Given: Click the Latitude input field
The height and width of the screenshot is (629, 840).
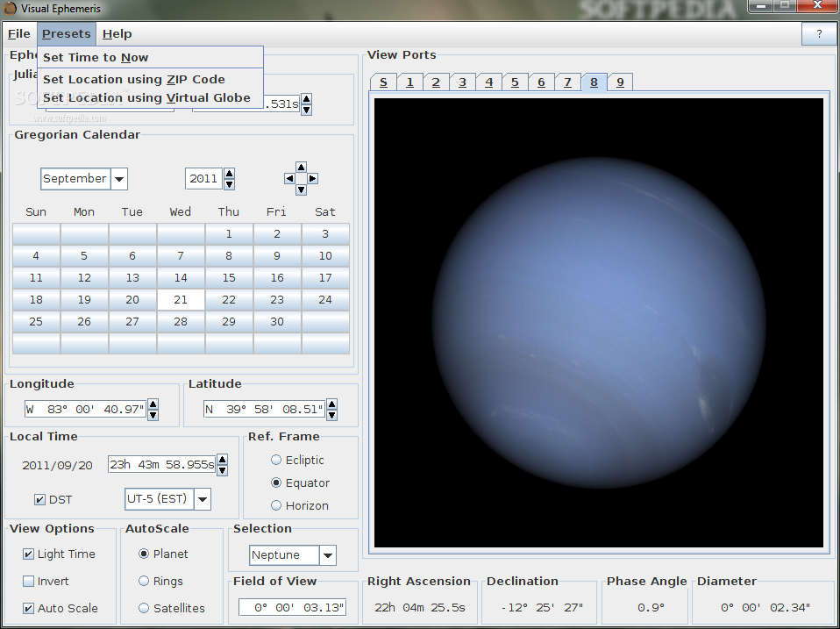Looking at the screenshot, I should click(265, 410).
